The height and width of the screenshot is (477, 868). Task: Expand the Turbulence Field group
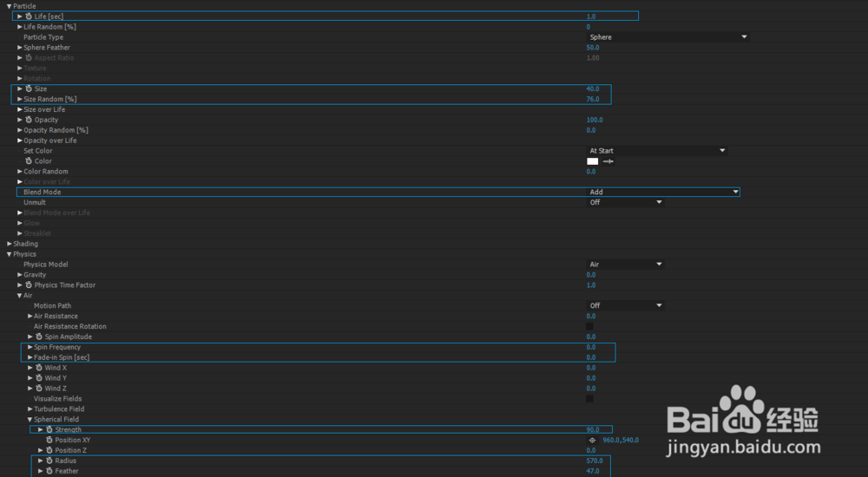pyautogui.click(x=30, y=409)
